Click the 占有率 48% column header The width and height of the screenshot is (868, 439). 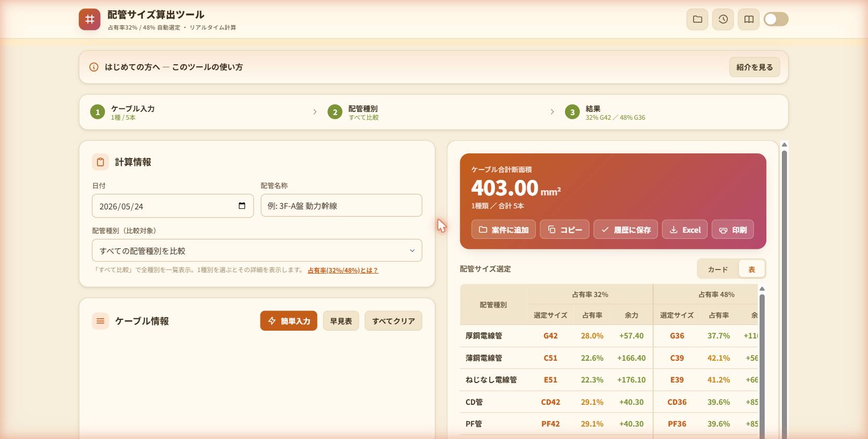click(x=716, y=294)
